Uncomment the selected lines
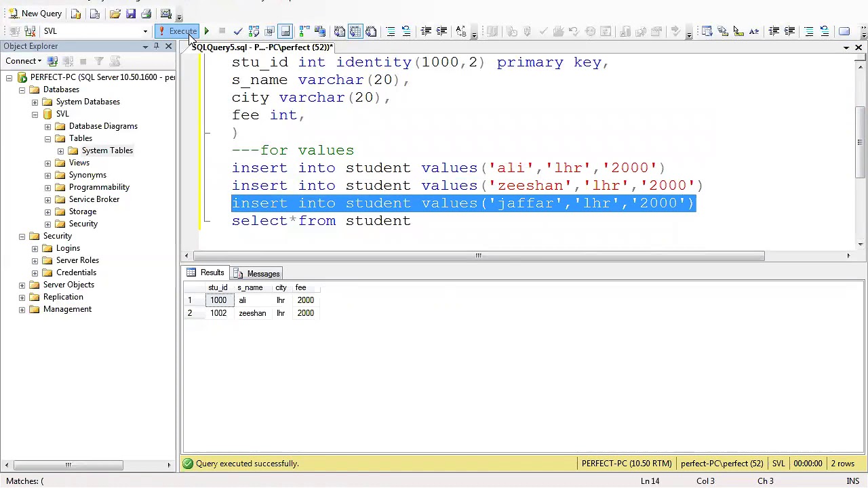 [406, 31]
